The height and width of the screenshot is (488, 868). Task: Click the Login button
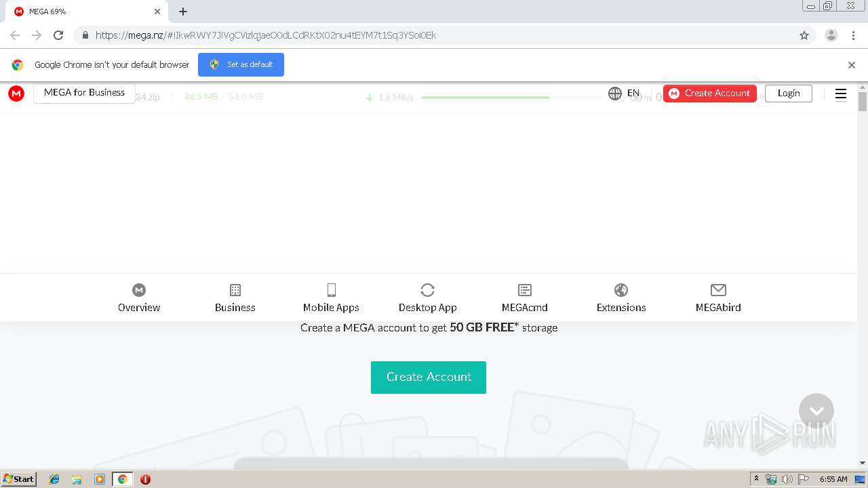[789, 94]
